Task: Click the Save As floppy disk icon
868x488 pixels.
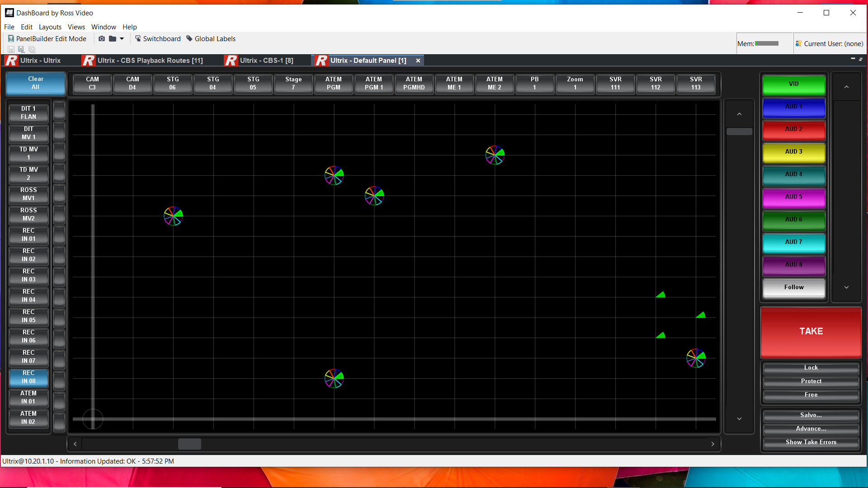Action: tap(21, 49)
